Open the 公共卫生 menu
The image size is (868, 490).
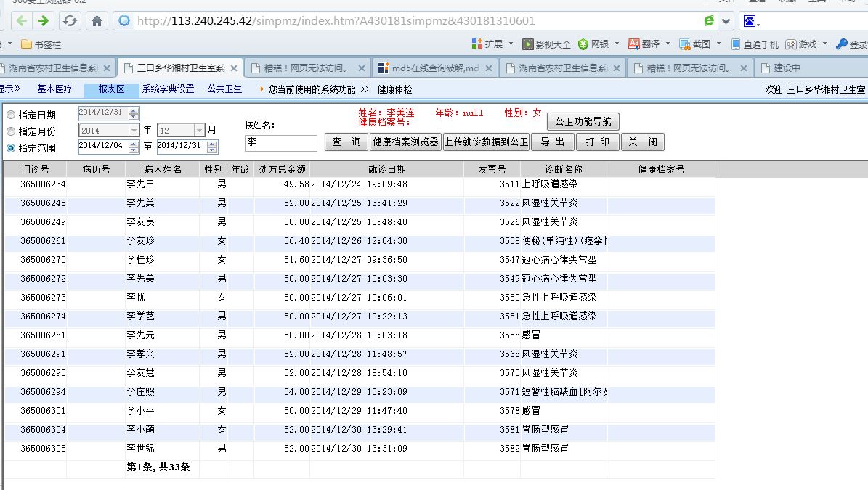(x=224, y=89)
